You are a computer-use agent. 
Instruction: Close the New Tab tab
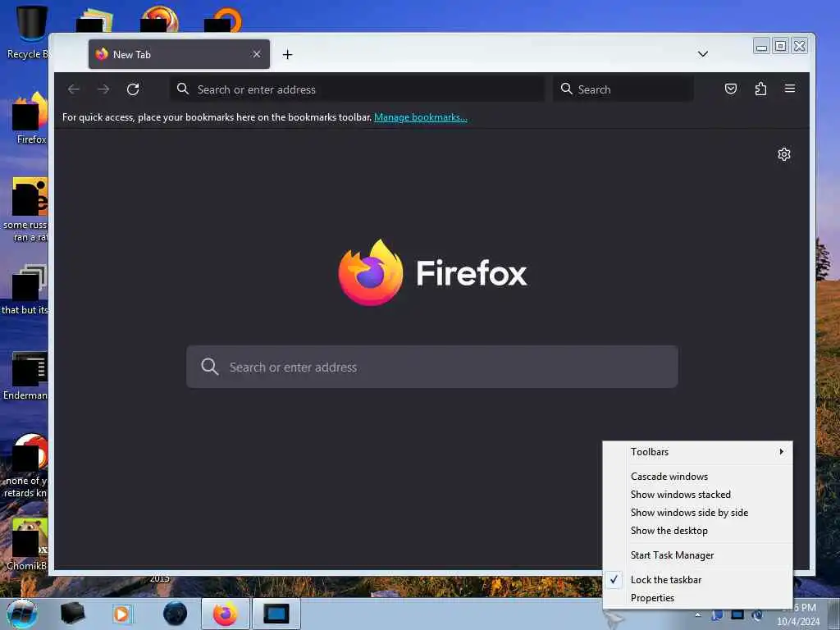pos(257,54)
